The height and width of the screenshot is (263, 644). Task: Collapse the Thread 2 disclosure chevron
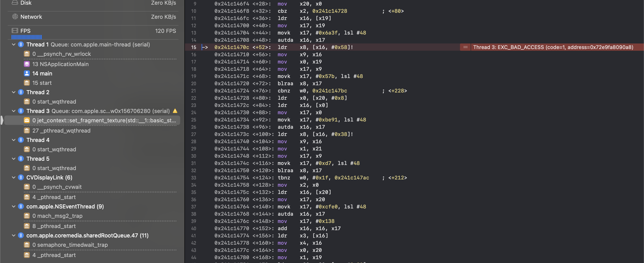[x=14, y=92]
